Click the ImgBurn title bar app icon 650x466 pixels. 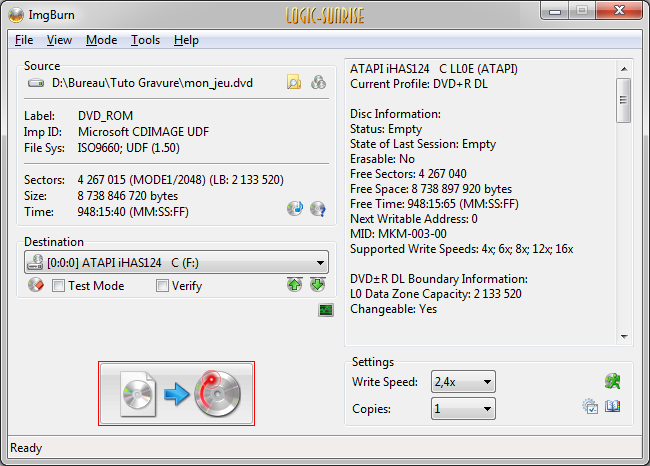[x=16, y=15]
